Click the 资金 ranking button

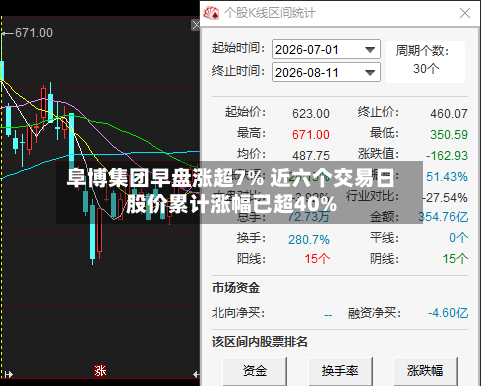point(255,371)
